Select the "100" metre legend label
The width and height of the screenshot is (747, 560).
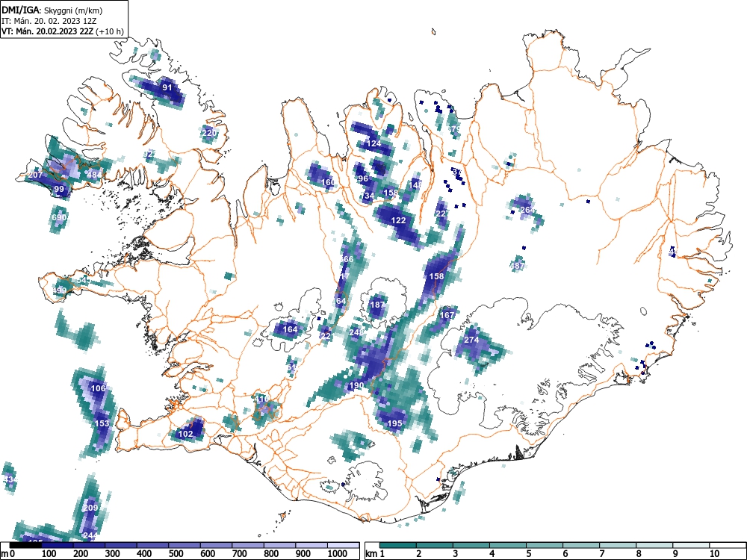[49, 554]
